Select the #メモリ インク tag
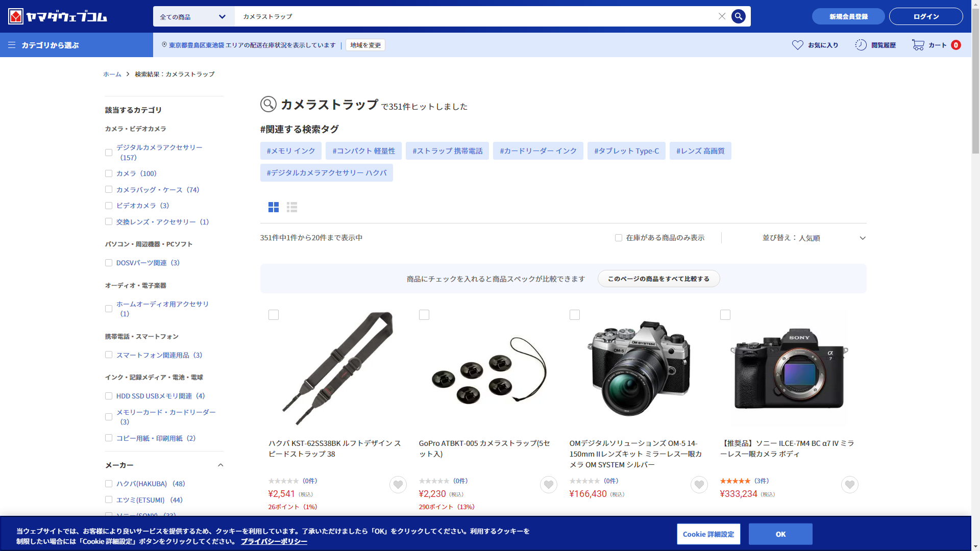Image resolution: width=980 pixels, height=551 pixels. (x=291, y=151)
